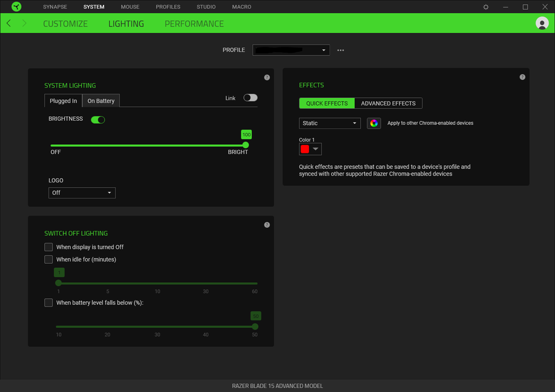Click the account avatar icon
The image size is (555, 392).
point(541,23)
